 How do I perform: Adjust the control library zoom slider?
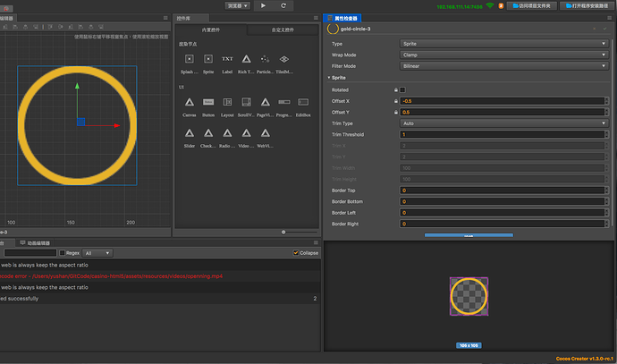click(283, 233)
